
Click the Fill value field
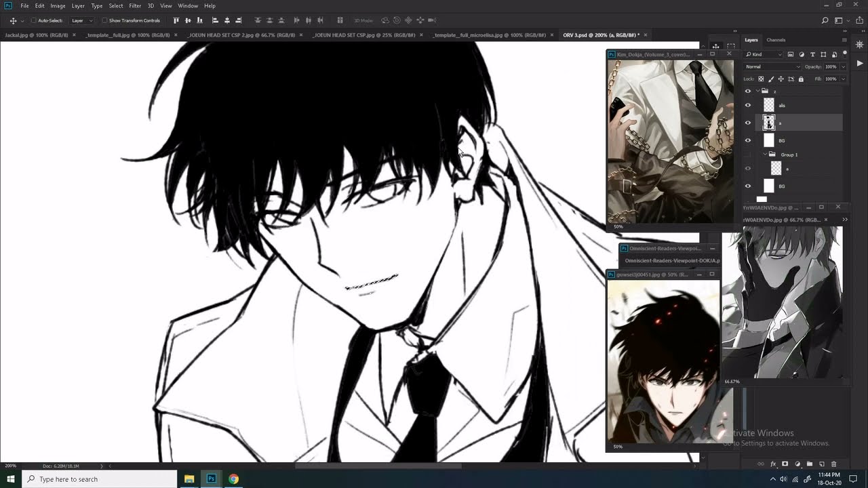tap(831, 79)
